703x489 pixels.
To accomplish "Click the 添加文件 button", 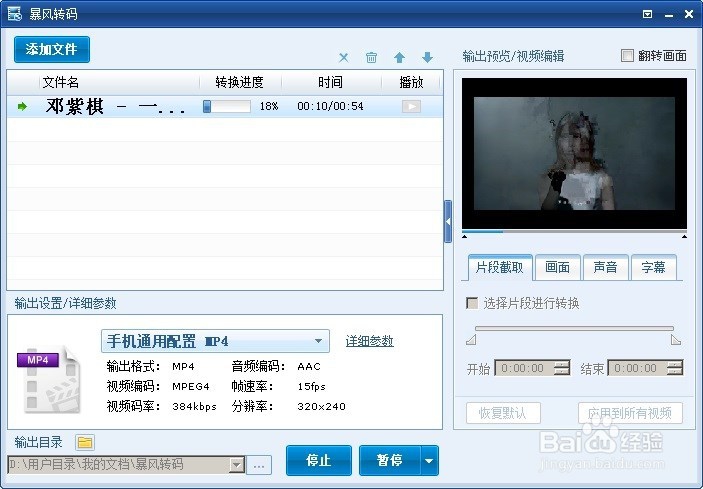I will pos(52,49).
